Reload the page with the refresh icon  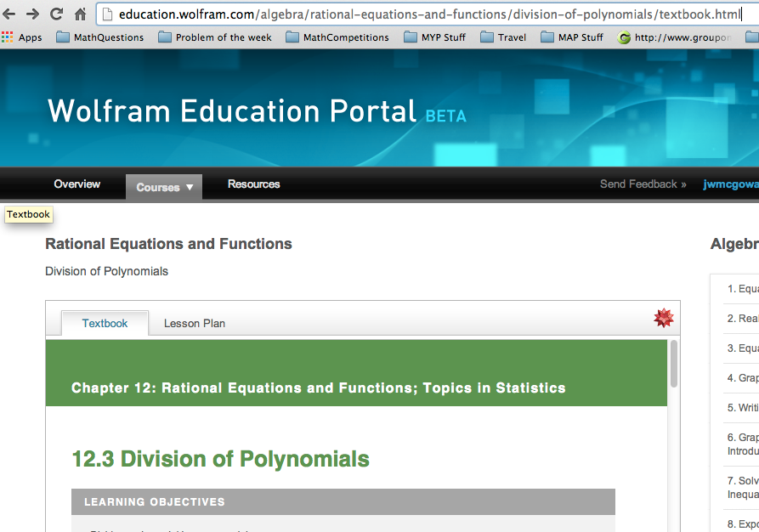point(56,14)
